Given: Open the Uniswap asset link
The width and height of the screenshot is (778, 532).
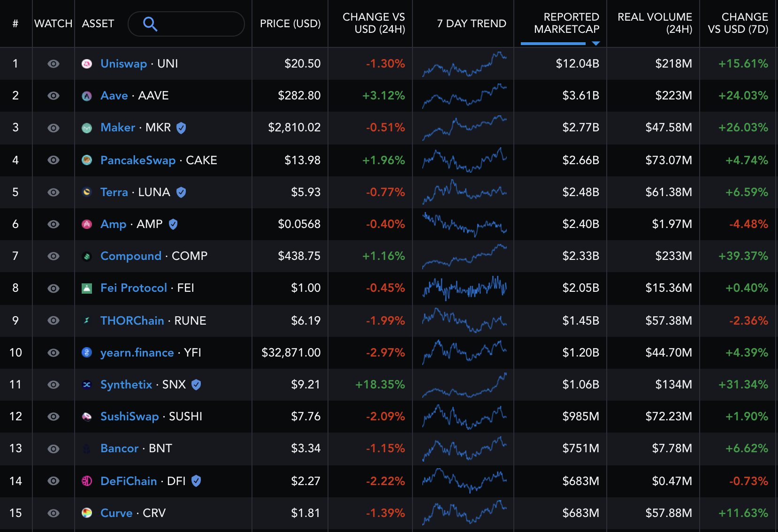Looking at the screenshot, I should [x=124, y=64].
